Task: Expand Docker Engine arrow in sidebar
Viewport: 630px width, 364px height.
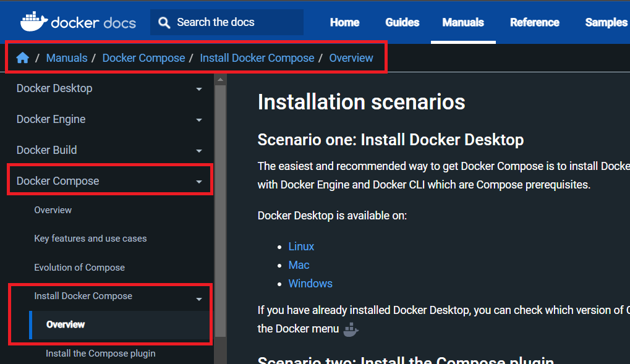Action: click(x=199, y=120)
